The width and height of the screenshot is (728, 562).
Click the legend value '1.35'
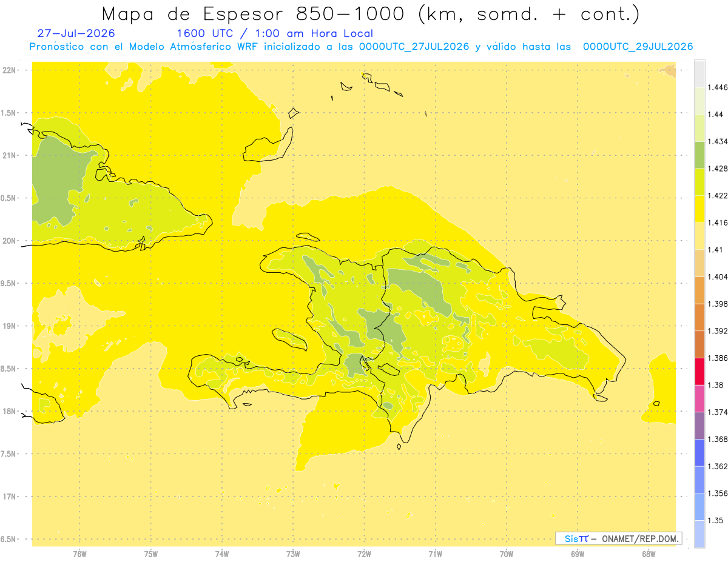pyautogui.click(x=716, y=520)
